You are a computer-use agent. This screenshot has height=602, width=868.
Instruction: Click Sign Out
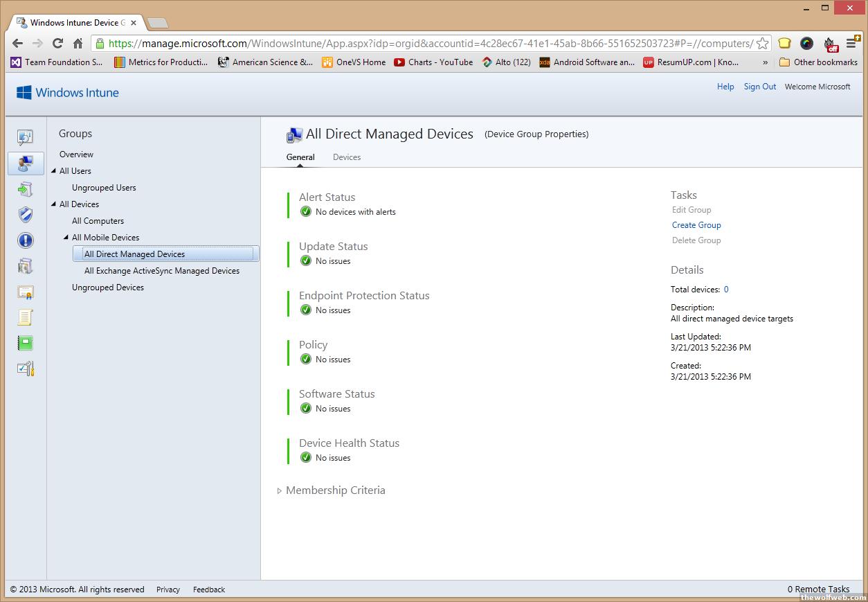coord(760,87)
